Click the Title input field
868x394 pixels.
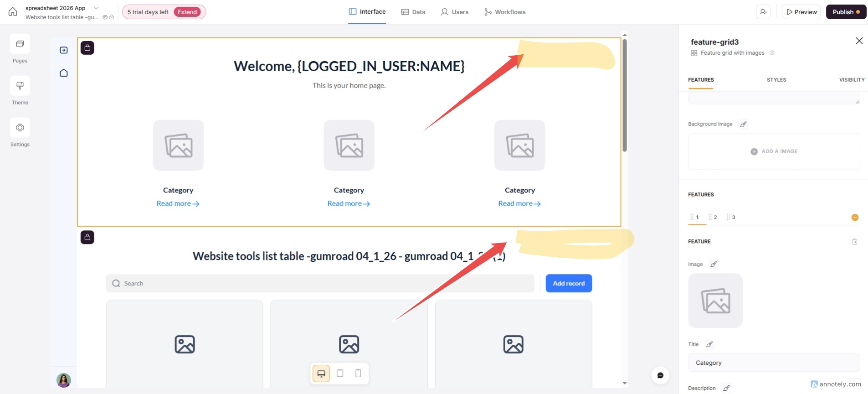774,363
